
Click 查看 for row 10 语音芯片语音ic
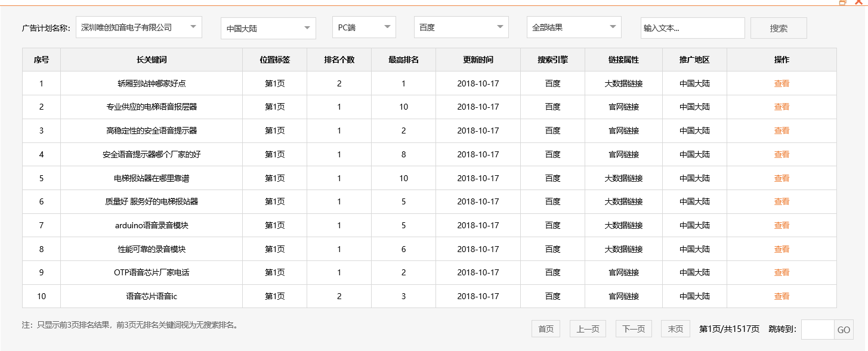click(x=781, y=296)
